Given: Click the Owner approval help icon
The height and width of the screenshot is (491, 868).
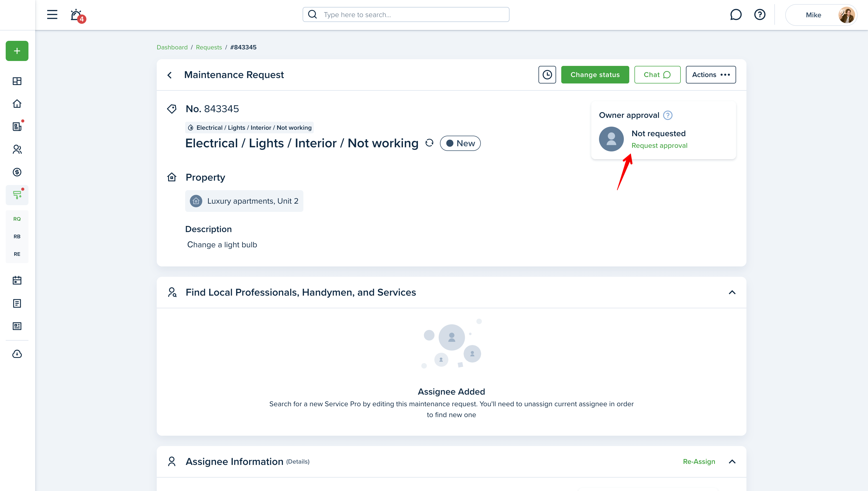Looking at the screenshot, I should click(668, 115).
